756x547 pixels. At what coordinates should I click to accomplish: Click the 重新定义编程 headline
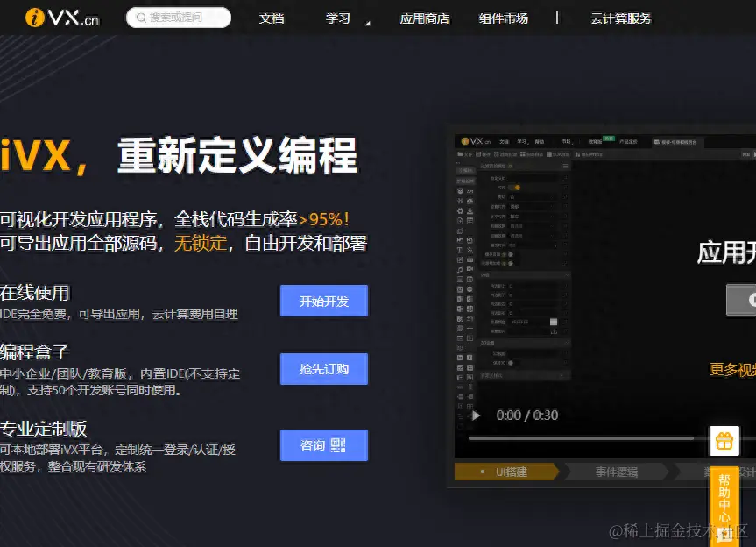pyautogui.click(x=237, y=155)
